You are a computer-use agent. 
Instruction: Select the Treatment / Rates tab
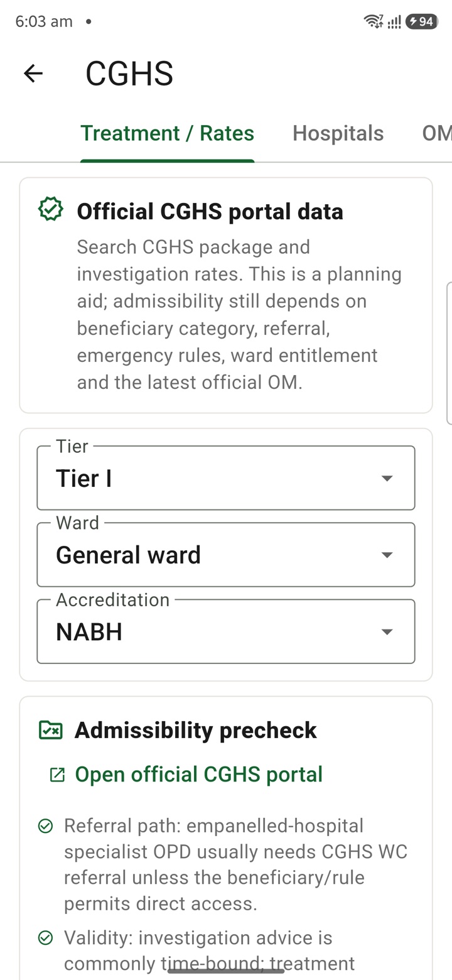[167, 133]
